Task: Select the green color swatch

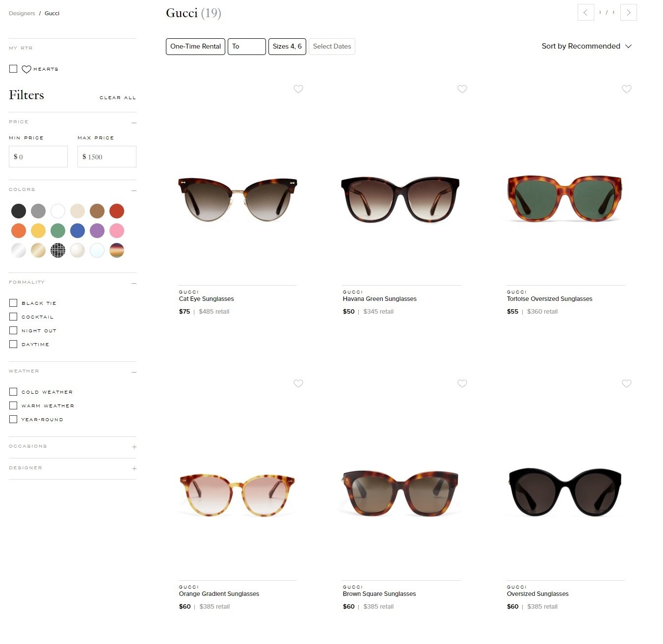Action: [x=58, y=231]
